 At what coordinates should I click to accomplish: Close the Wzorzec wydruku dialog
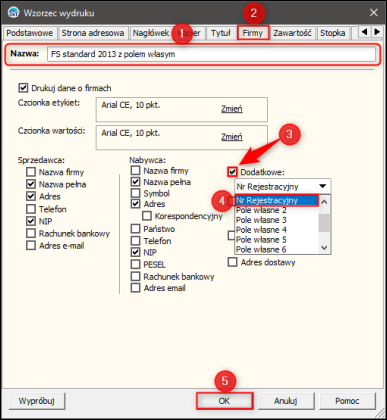click(374, 13)
